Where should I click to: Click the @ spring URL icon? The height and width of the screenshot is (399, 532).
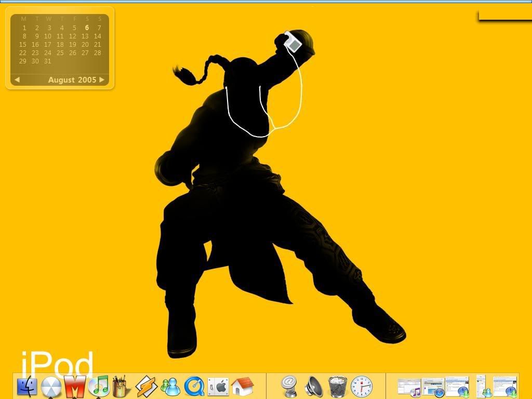[x=289, y=387]
